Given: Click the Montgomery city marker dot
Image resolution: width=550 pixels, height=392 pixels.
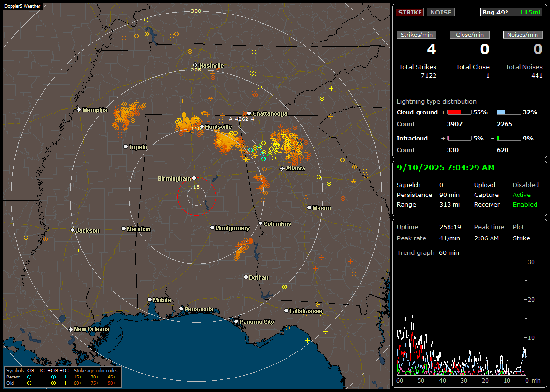Looking at the screenshot, I should 212,228.
